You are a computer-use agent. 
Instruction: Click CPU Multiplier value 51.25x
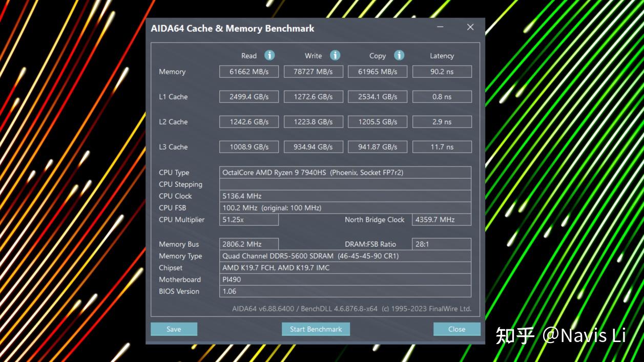point(249,220)
